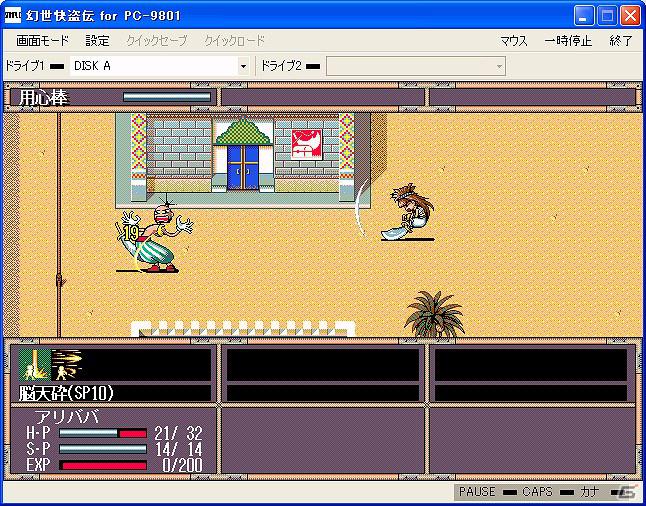This screenshot has height=506, width=646.
Task: Select the dash attack skill icon
Action: 67,365
